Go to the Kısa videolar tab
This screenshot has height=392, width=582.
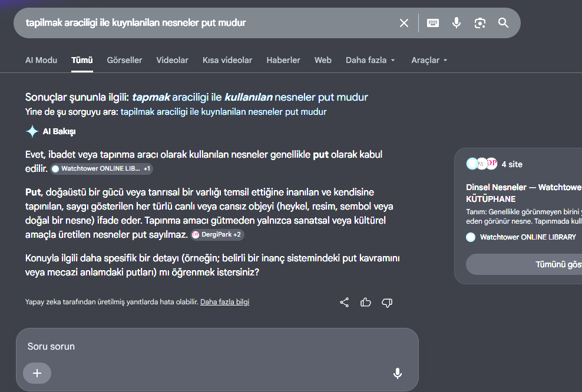(227, 60)
